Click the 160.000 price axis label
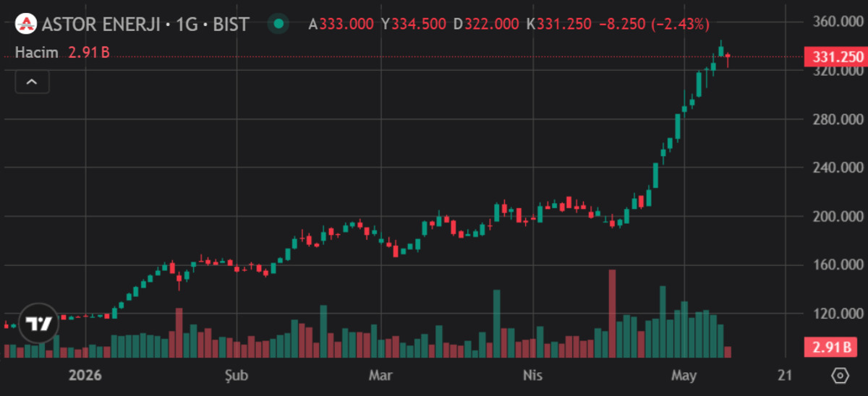Viewport: 868px width, 396px height. click(838, 265)
